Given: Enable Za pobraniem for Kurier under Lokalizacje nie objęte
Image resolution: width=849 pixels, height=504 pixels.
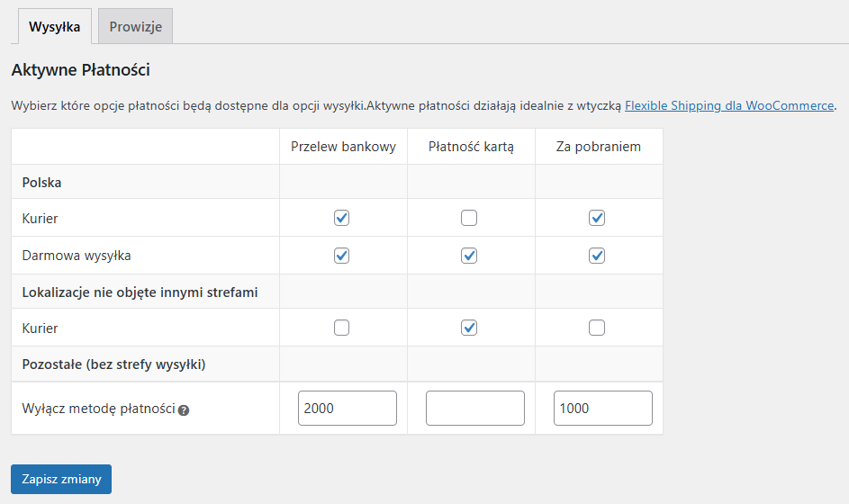Looking at the screenshot, I should click(597, 328).
